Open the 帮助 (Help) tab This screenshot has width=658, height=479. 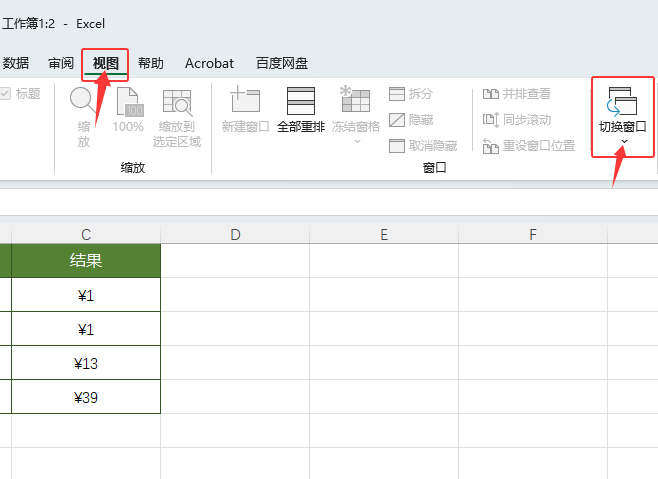click(x=151, y=63)
